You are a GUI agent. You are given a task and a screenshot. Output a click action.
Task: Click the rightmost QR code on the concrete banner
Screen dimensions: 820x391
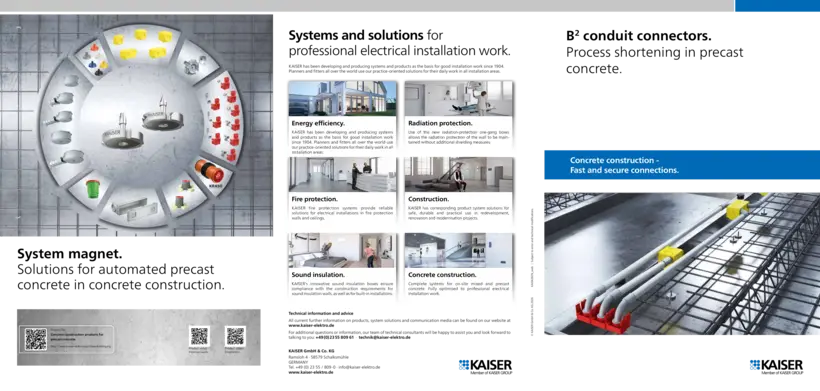point(235,336)
